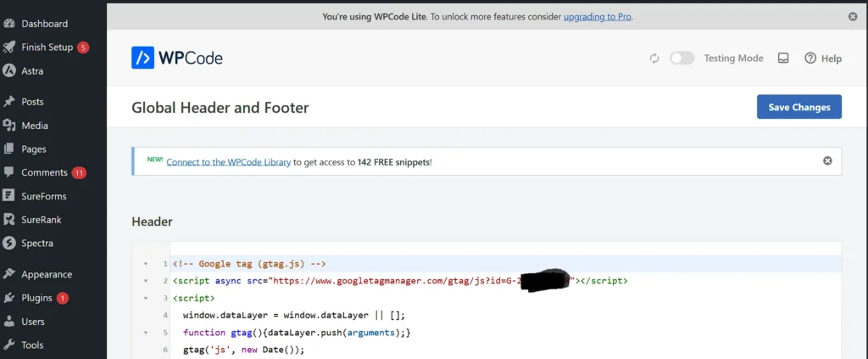Click the Posts pushpin icon

(x=8, y=102)
